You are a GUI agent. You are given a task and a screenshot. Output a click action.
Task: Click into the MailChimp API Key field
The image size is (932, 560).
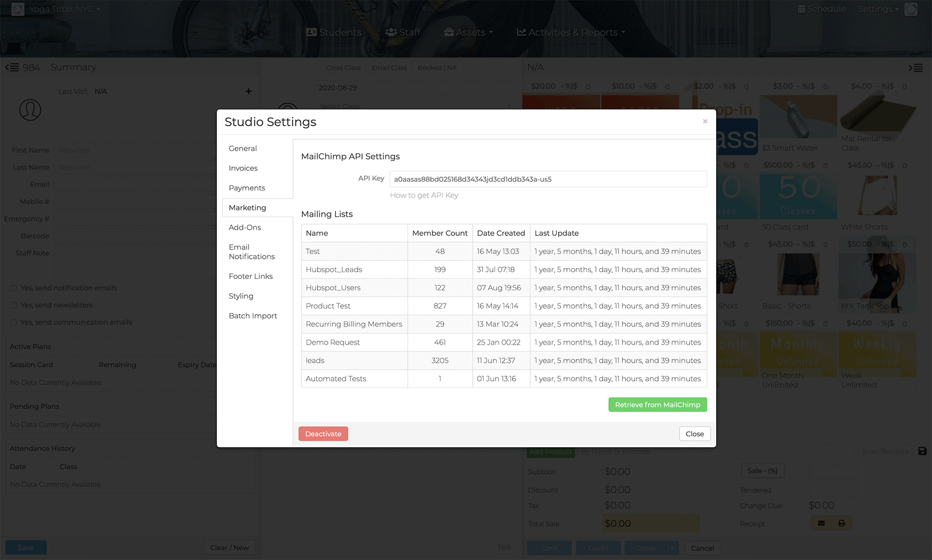click(x=548, y=179)
